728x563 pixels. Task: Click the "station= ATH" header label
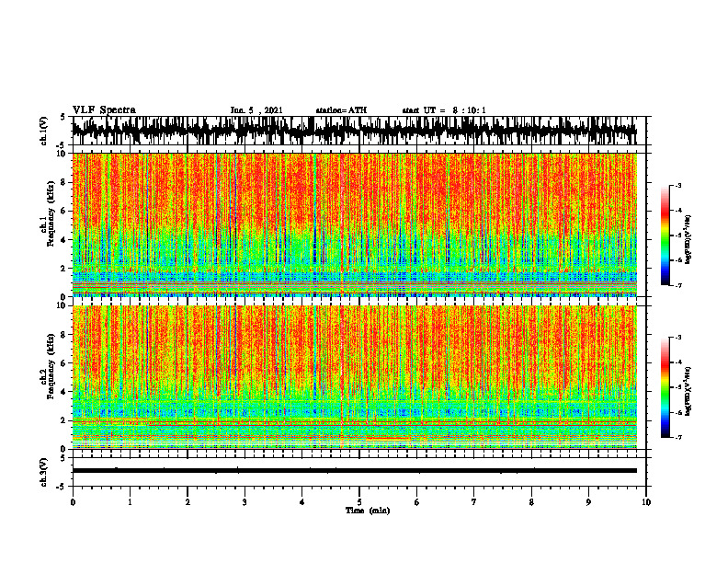[341, 110]
